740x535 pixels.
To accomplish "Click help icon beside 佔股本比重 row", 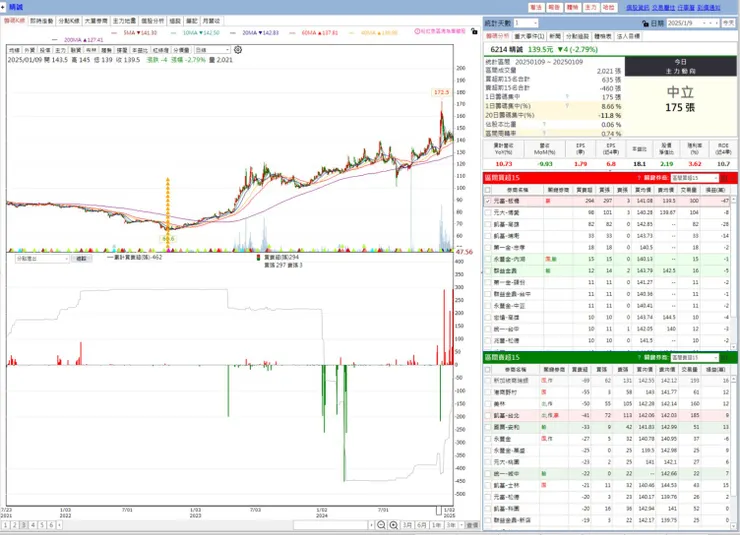I will click(544, 125).
